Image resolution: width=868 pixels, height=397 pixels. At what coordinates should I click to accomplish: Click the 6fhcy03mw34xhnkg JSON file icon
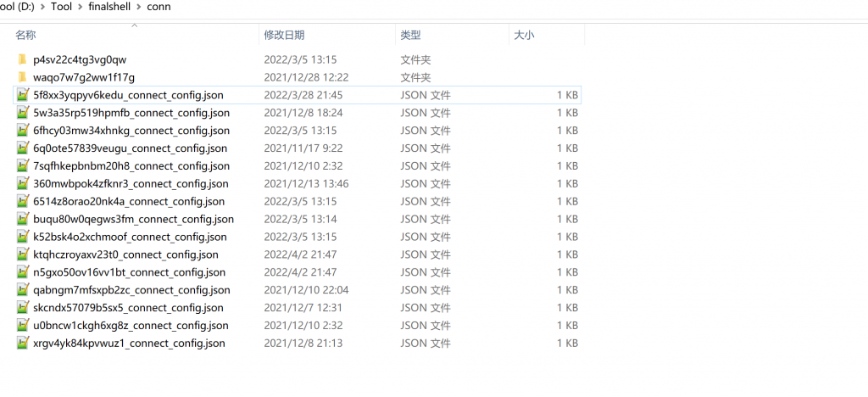22,130
